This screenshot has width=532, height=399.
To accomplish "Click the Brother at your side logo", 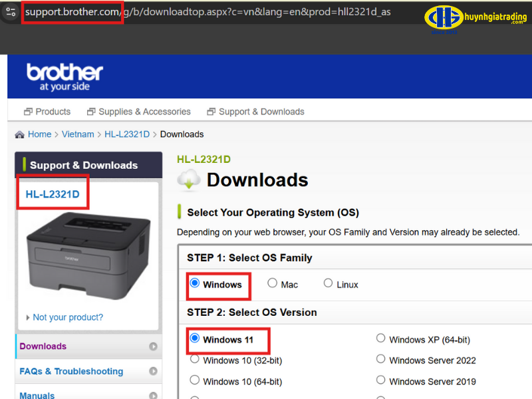I will point(65,76).
